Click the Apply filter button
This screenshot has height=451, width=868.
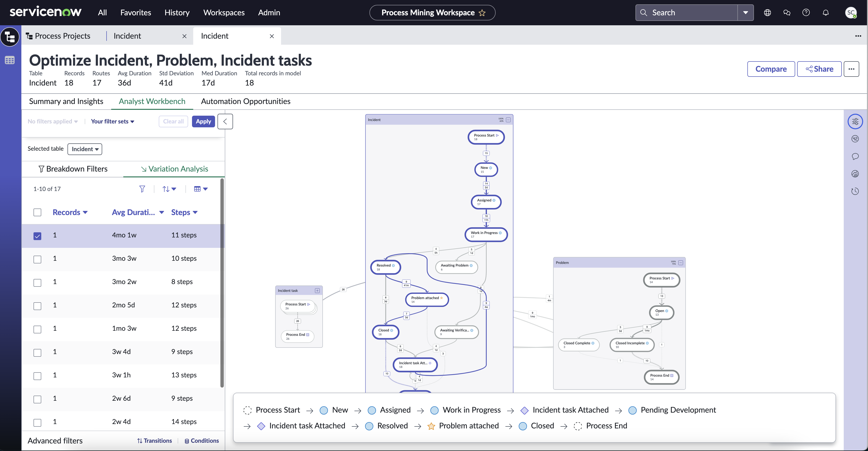(x=203, y=121)
